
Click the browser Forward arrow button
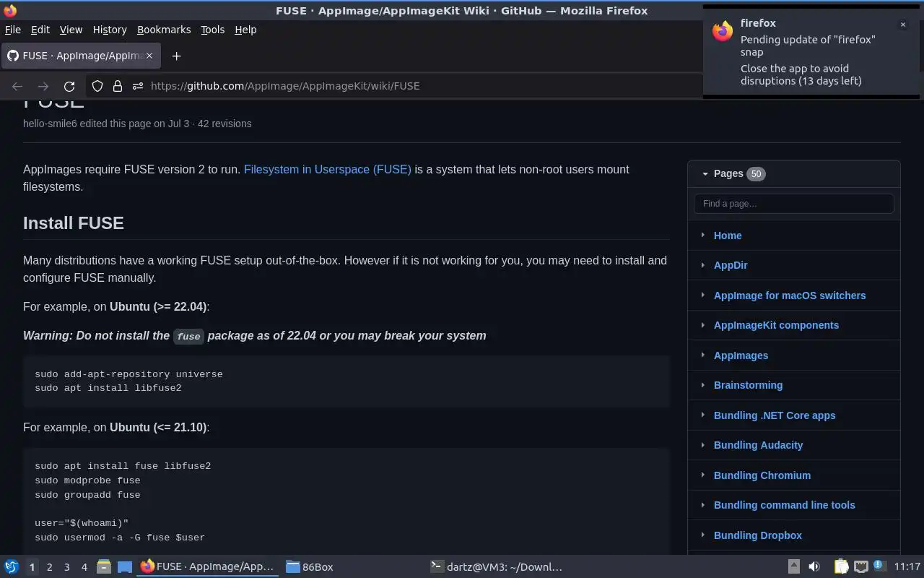[x=43, y=86]
